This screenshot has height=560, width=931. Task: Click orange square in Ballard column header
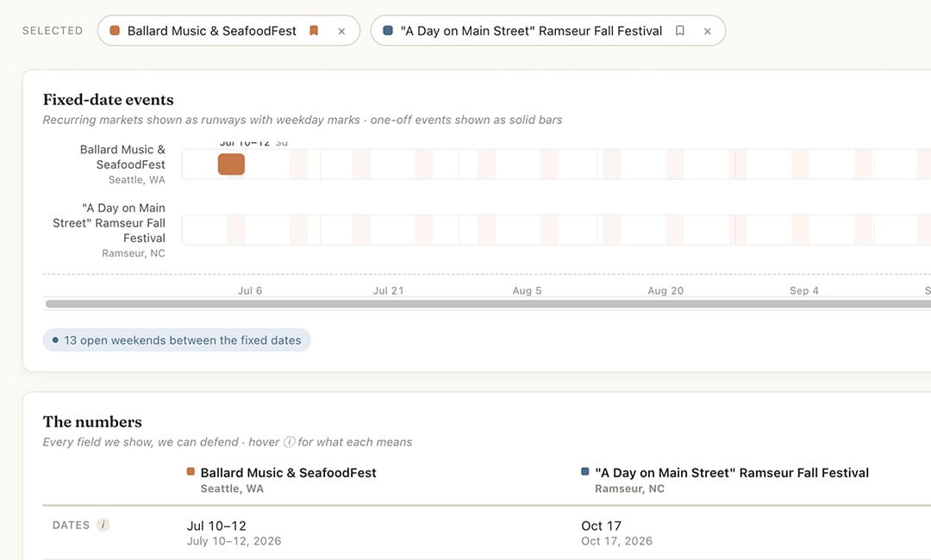(191, 471)
